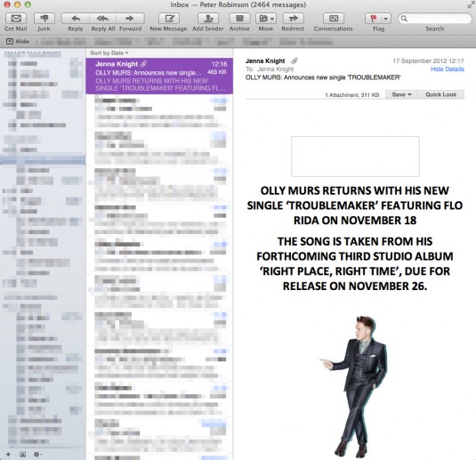The width and height of the screenshot is (476, 460).
Task: Click the add mailbox plus button
Action: click(8, 455)
